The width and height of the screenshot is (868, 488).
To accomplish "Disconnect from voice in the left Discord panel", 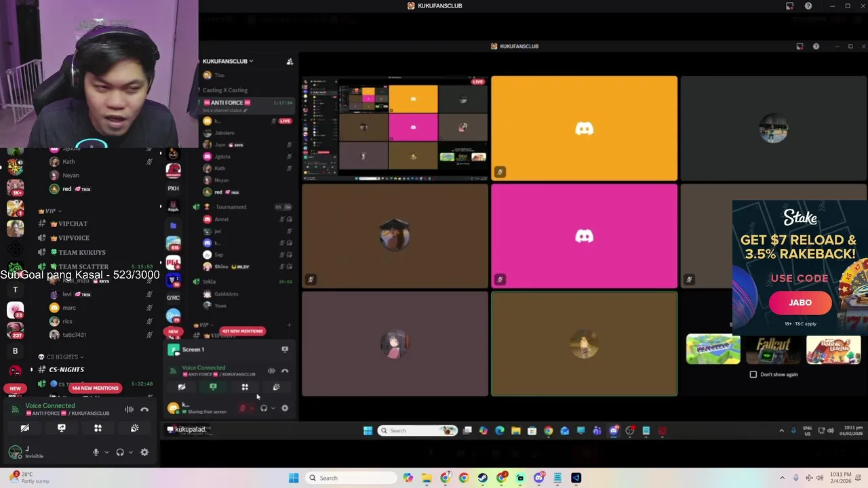I will tap(144, 409).
